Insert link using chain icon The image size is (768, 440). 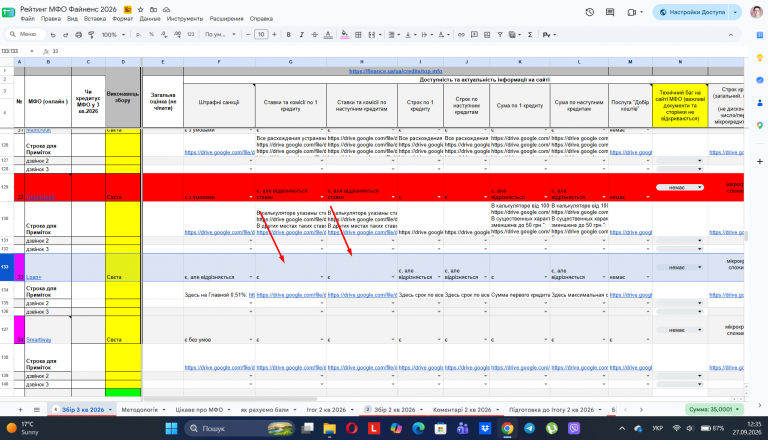[461, 35]
